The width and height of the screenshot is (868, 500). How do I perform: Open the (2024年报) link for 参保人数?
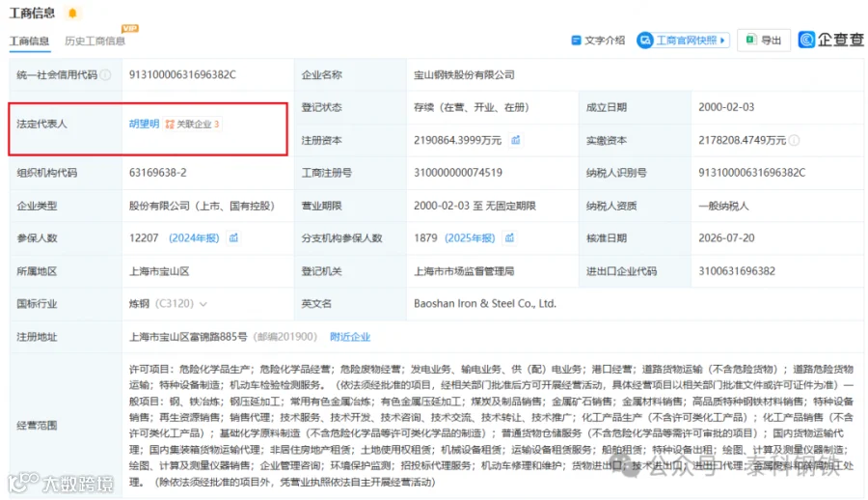194,237
